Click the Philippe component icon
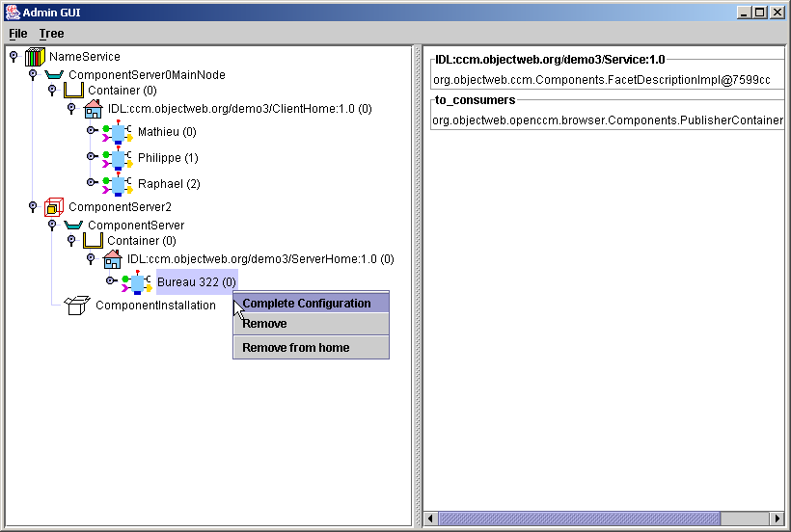 click(118, 158)
